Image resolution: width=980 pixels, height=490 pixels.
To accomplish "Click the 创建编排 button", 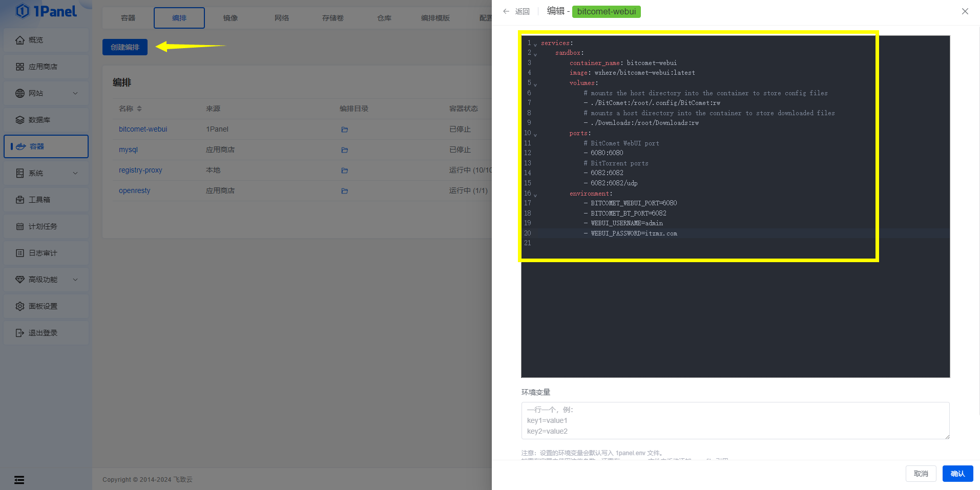I will click(125, 47).
